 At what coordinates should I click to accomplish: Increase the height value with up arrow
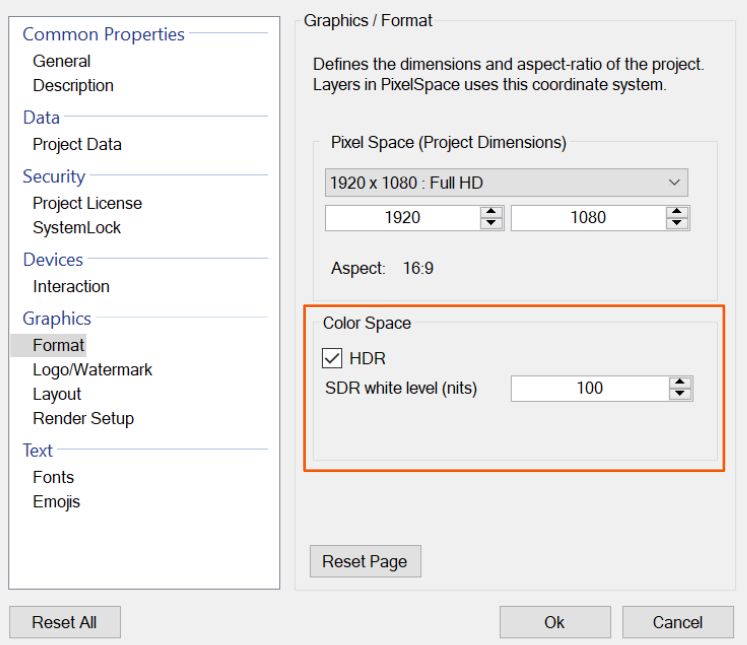coord(678,212)
